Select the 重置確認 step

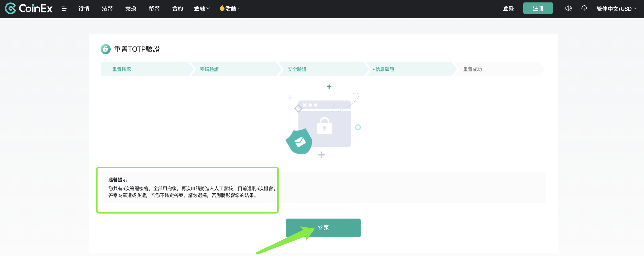(121, 70)
